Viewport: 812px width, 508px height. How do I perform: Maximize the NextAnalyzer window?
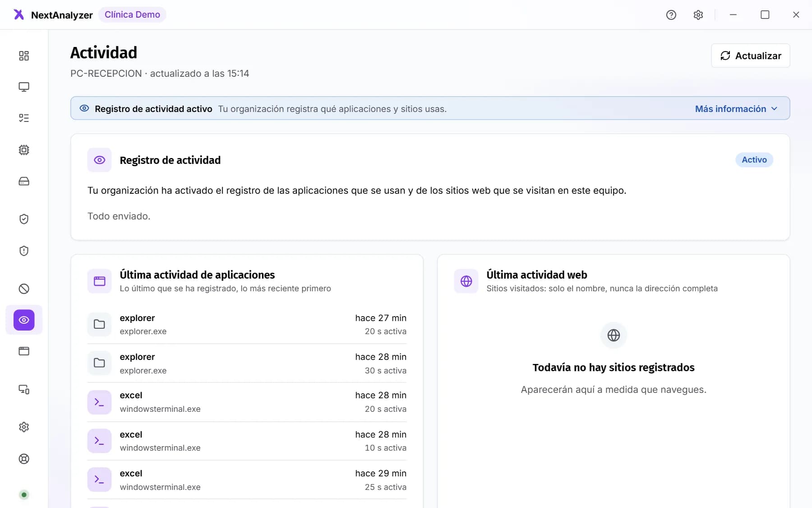pos(765,15)
